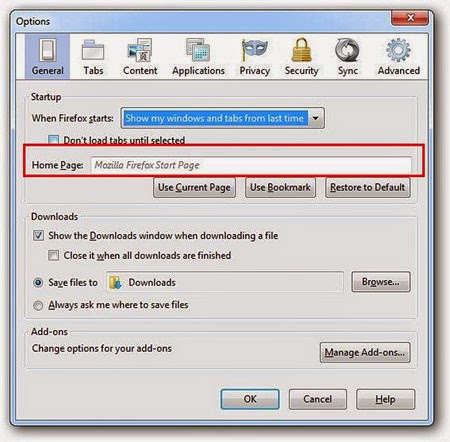
Task: Click the Use Bookmark button
Action: [x=280, y=188]
